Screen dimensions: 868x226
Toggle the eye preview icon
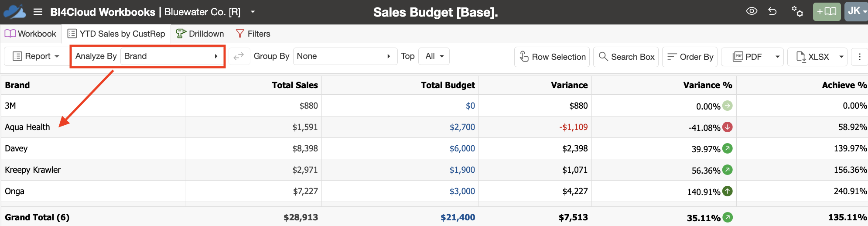pos(752,11)
